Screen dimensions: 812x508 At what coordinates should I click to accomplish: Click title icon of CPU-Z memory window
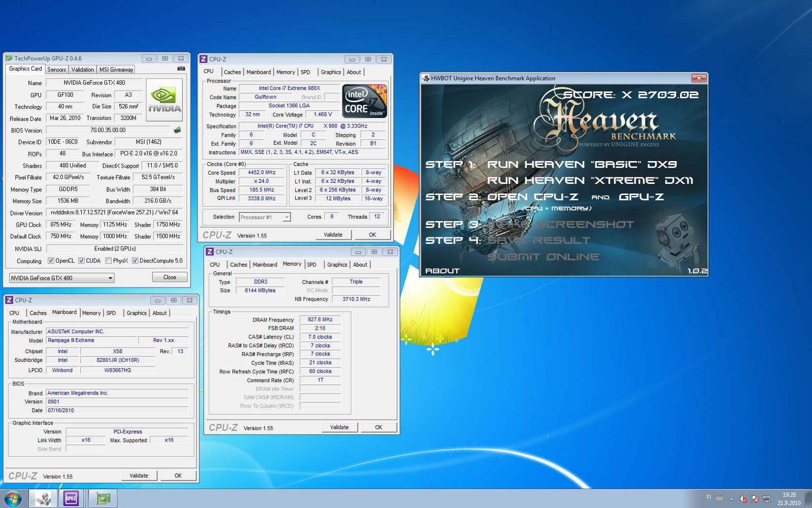point(210,252)
